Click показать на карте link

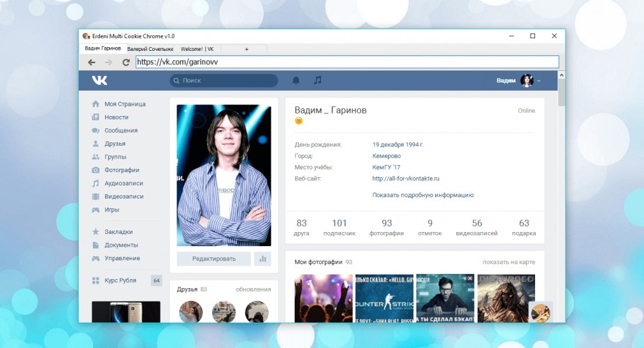click(509, 262)
